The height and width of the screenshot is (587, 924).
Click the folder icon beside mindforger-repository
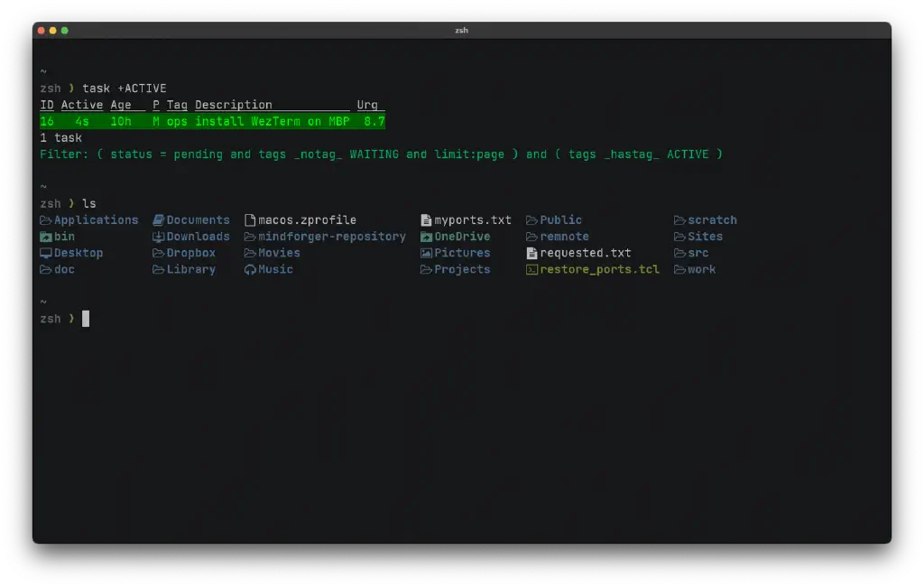[250, 237]
